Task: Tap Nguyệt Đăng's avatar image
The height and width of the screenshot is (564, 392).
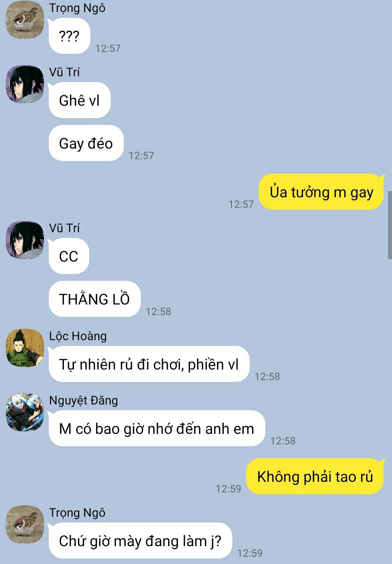Action: [25, 412]
